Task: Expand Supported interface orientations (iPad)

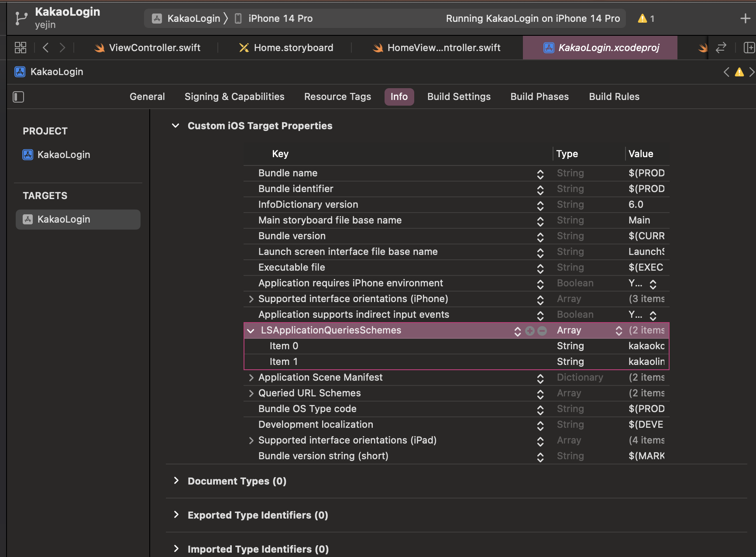Action: 251,440
